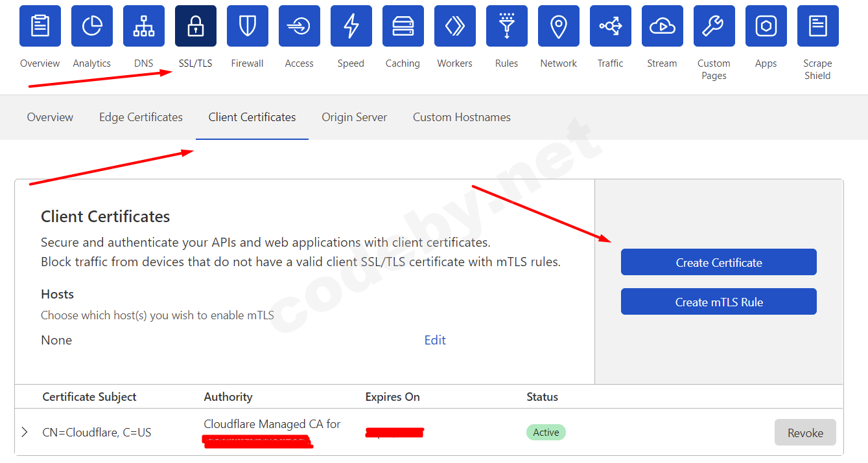This screenshot has width=868, height=463.
Task: Open the Network location pin icon
Action: pos(559,26)
